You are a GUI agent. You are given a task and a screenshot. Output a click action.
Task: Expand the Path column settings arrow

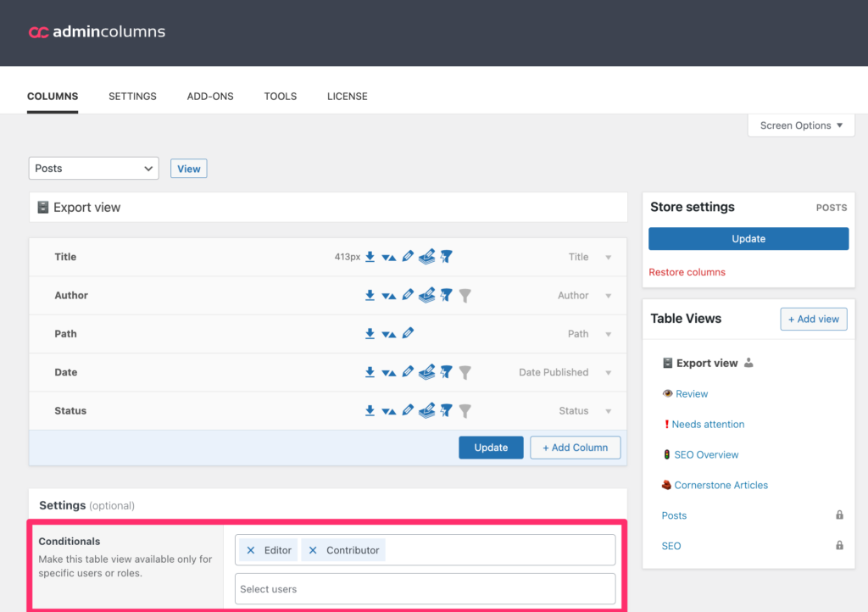(x=609, y=334)
